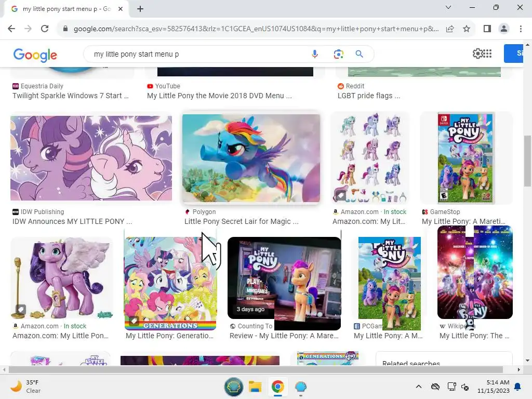Open Twilight Sparkle Windows 7 Start link
532x399 pixels.
(71, 96)
